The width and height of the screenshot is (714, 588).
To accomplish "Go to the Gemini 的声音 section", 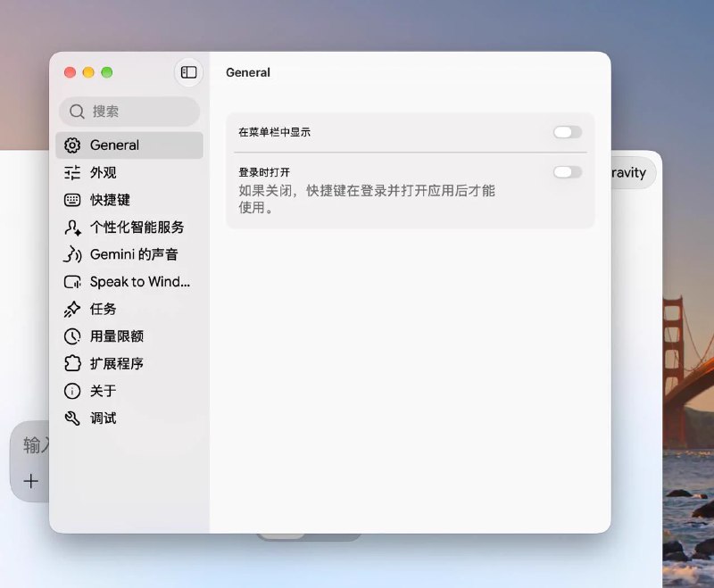I will 129,254.
